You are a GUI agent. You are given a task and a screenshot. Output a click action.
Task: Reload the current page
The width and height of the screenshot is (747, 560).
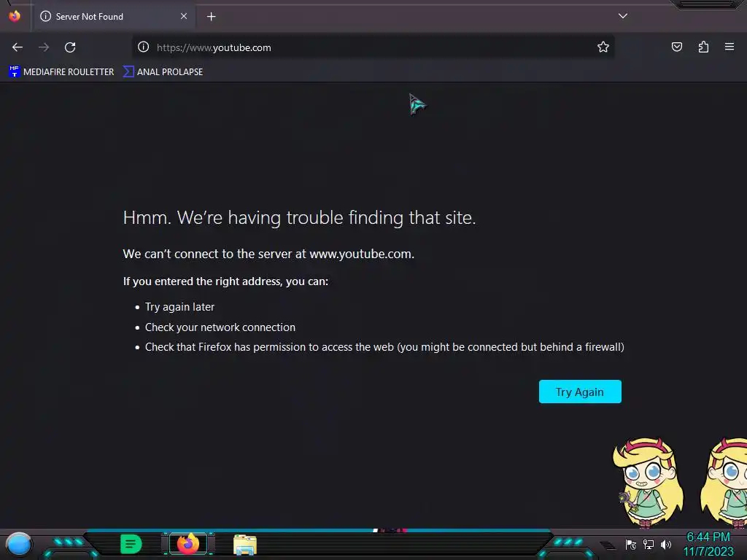(x=70, y=47)
